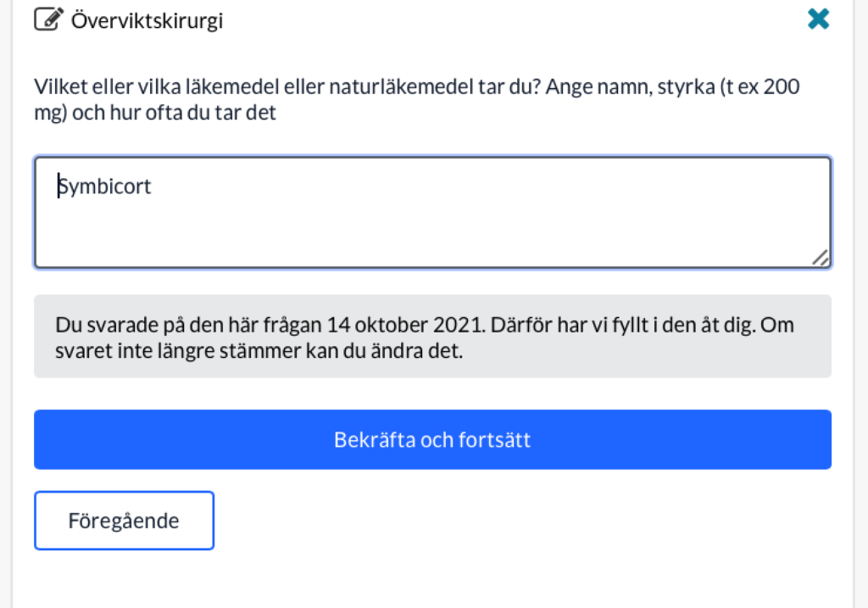Close the form with the teal X
Viewport: 868px width, 608px height.
[x=818, y=19]
